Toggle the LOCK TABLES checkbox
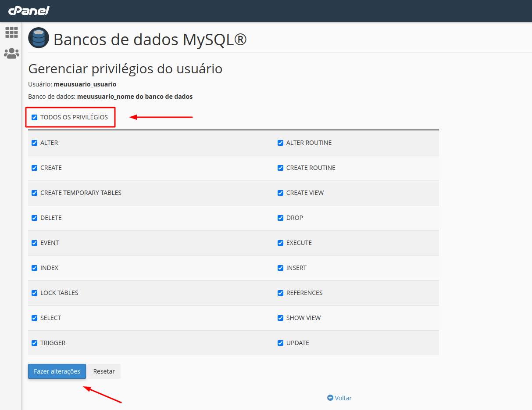Image resolution: width=532 pixels, height=410 pixels. [x=35, y=293]
